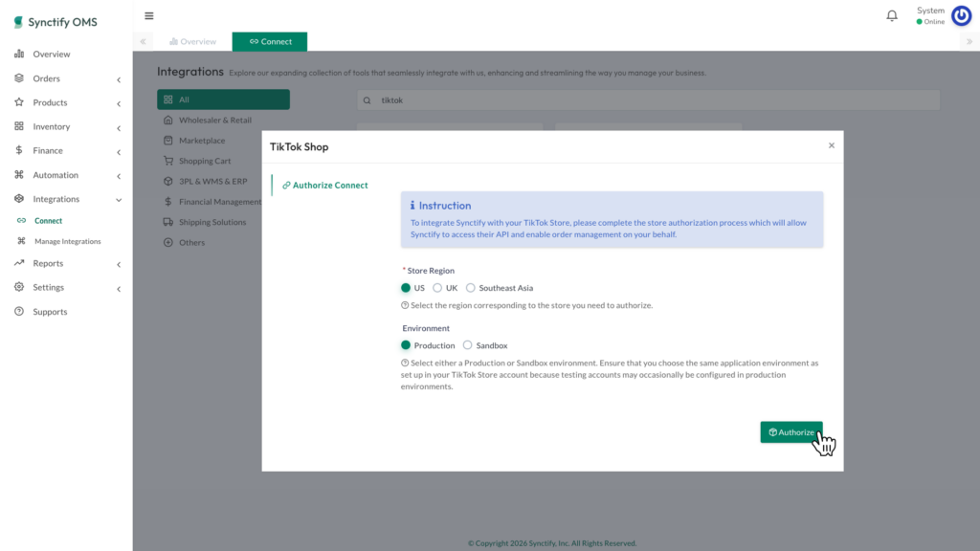Click the Inventory grid icon
The height and width of the screenshot is (551, 980).
[19, 126]
